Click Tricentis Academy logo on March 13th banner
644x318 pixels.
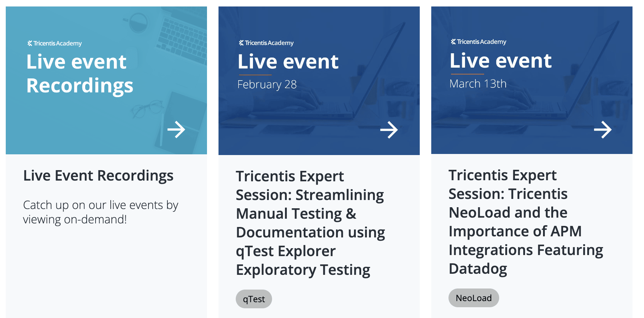coord(479,42)
